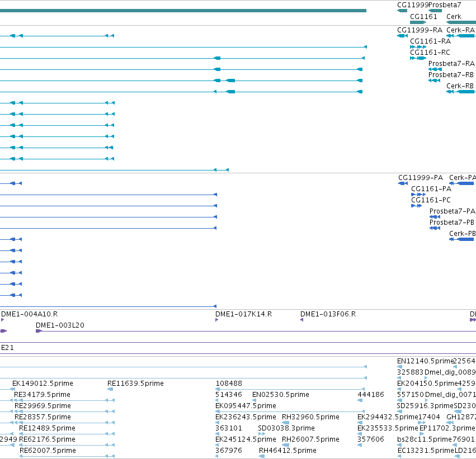The width and height of the screenshot is (476, 459).
Task: Select the RE28357.5prime EST label
Action: pyautogui.click(x=43, y=417)
